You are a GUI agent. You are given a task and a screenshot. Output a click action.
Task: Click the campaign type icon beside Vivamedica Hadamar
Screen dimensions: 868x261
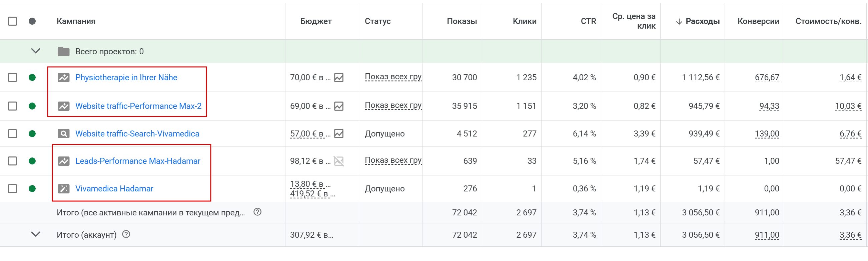pos(63,189)
